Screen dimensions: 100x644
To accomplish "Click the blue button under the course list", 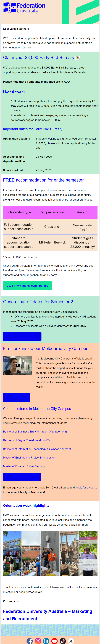I will coord(22,476).
